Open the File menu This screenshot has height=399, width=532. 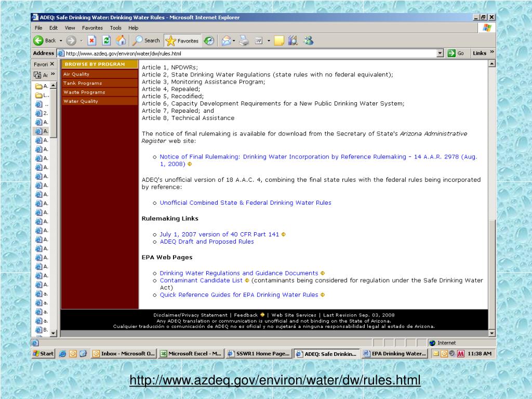pyautogui.click(x=38, y=28)
